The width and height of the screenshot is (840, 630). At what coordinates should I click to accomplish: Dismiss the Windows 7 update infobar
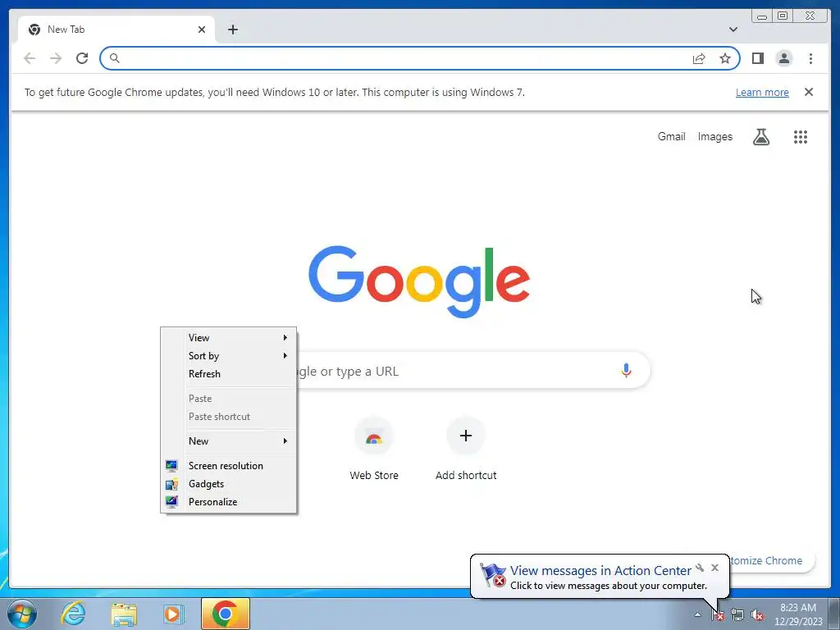809,92
